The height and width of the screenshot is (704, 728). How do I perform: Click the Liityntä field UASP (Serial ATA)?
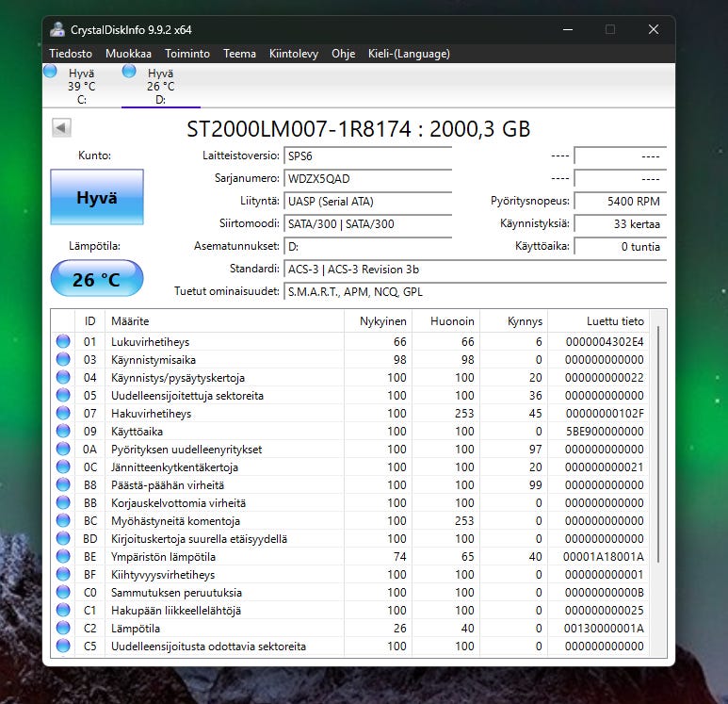(367, 201)
